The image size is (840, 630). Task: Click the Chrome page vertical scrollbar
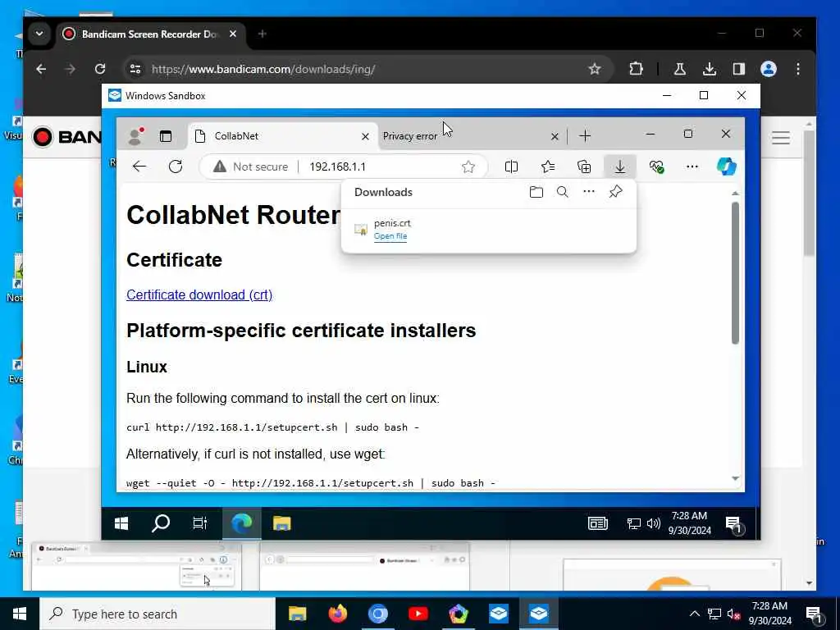pos(809,193)
